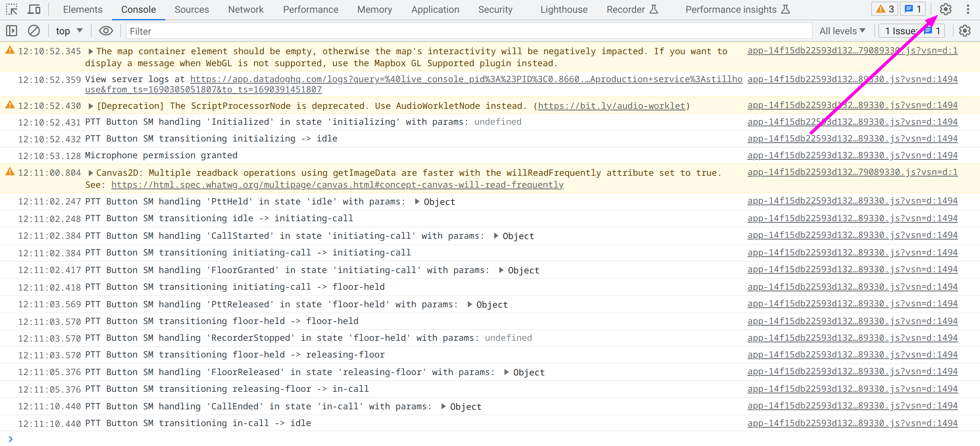Open console settings gear icon

tap(964, 31)
